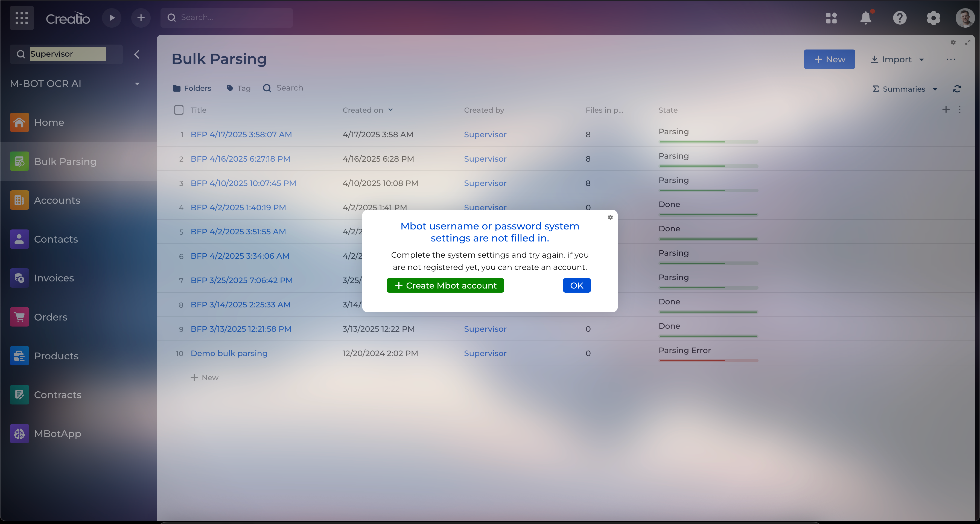
Task: Click the page designer gear icon in the page's top right corner
Action: point(953,42)
